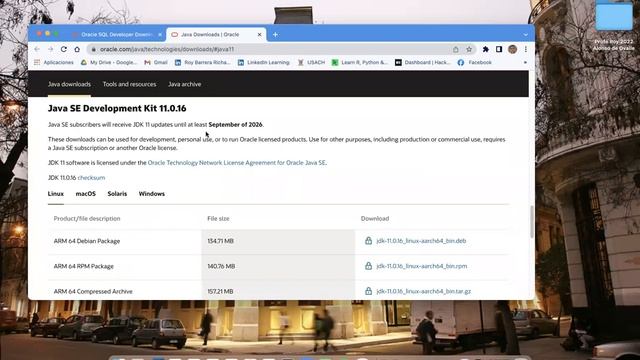Image resolution: width=640 pixels, height=360 pixels.
Task: Download jdk-11.0.16_linux-aarch64_bin.rpm
Action: [x=422, y=266]
